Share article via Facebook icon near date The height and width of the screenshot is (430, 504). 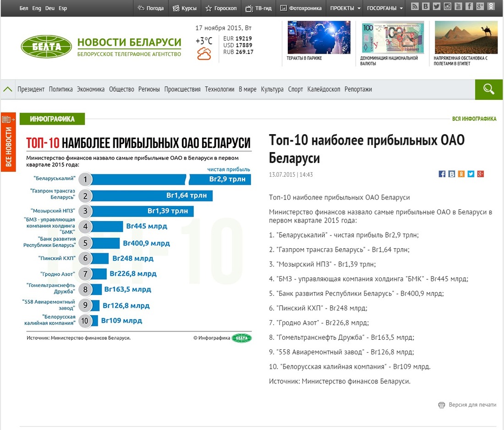click(442, 174)
